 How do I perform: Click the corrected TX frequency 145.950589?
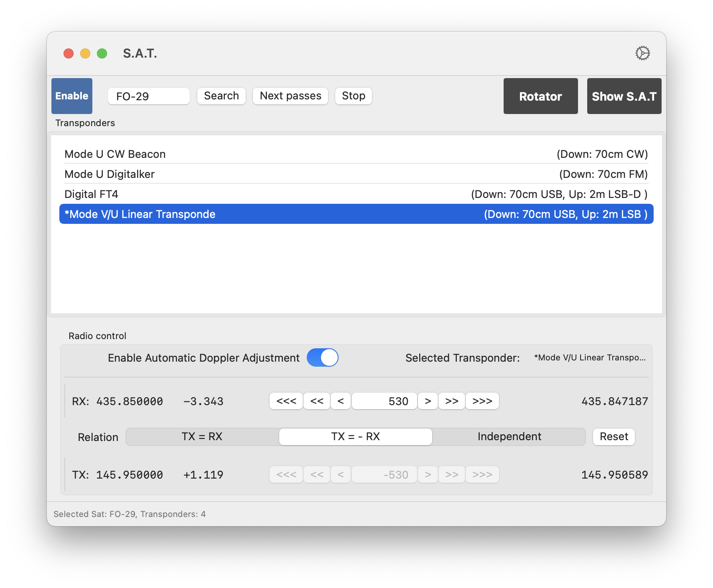[x=615, y=475]
